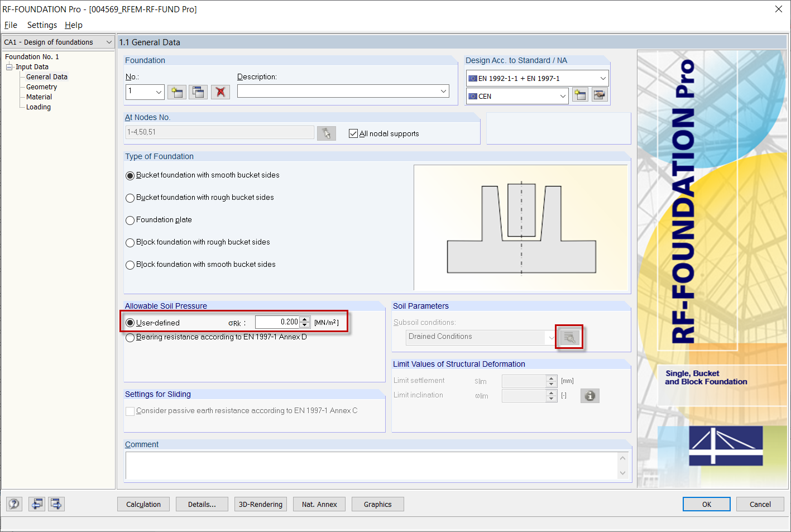The image size is (791, 532).
Task: Click the Limit settlement input field
Action: (524, 381)
